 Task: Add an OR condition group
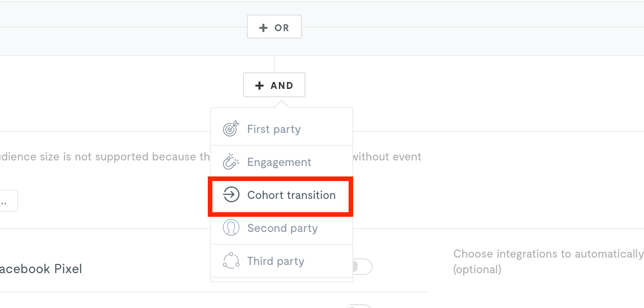click(x=274, y=27)
